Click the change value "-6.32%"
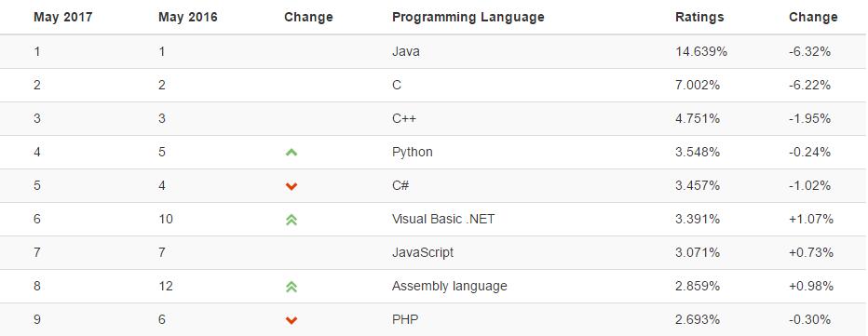 tap(810, 51)
